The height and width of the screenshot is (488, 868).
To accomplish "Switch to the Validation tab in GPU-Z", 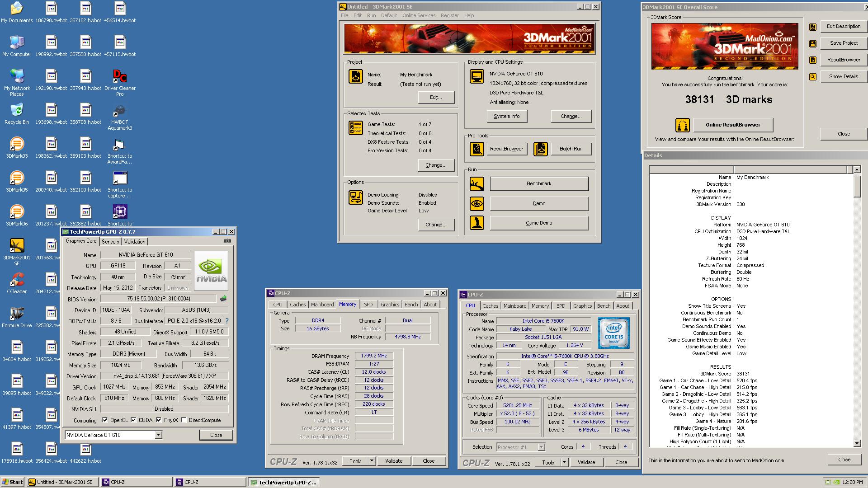I will point(135,242).
